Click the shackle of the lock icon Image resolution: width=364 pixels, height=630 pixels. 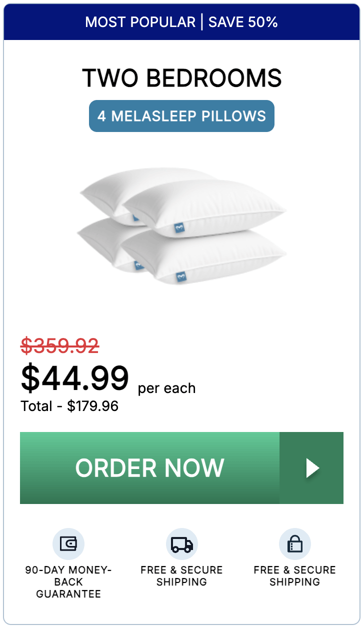coord(295,537)
